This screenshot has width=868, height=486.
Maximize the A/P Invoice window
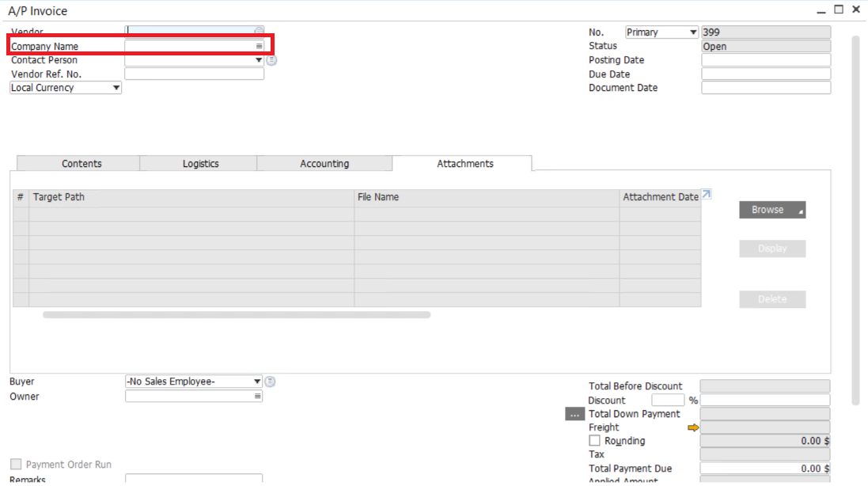[839, 9]
